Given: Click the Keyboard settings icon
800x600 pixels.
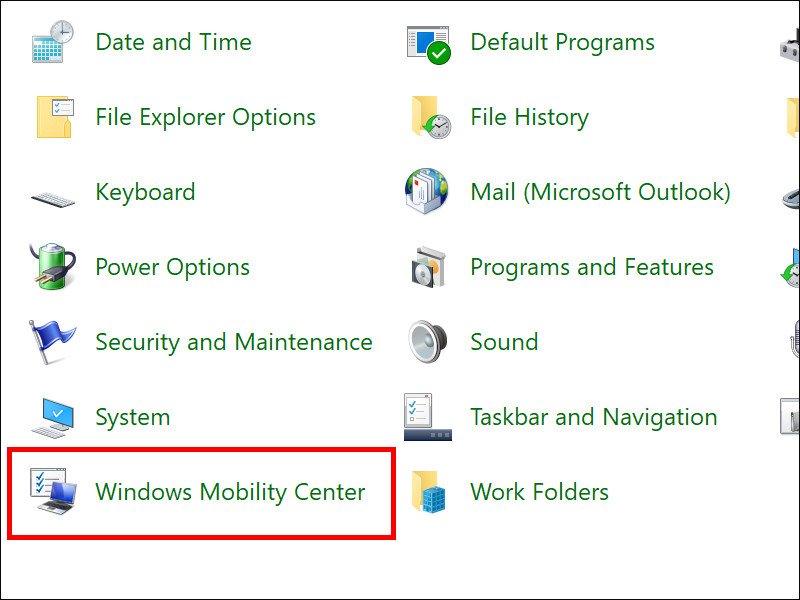Looking at the screenshot, I should [52, 192].
